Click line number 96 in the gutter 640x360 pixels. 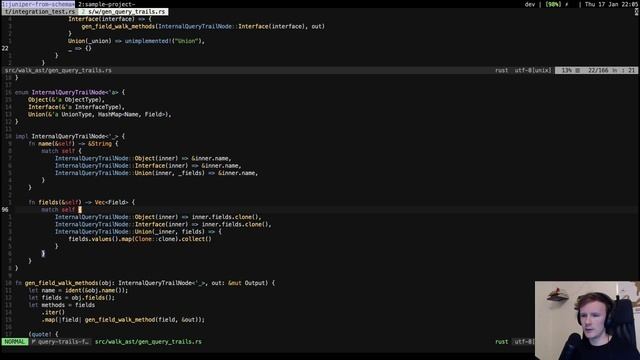(x=5, y=209)
